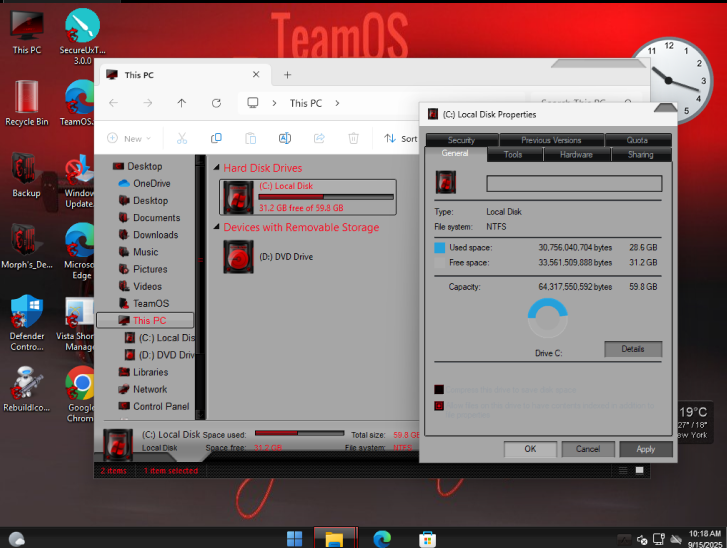Screen dimensions: 727x548
Task: Click the Apply button
Action: click(646, 449)
